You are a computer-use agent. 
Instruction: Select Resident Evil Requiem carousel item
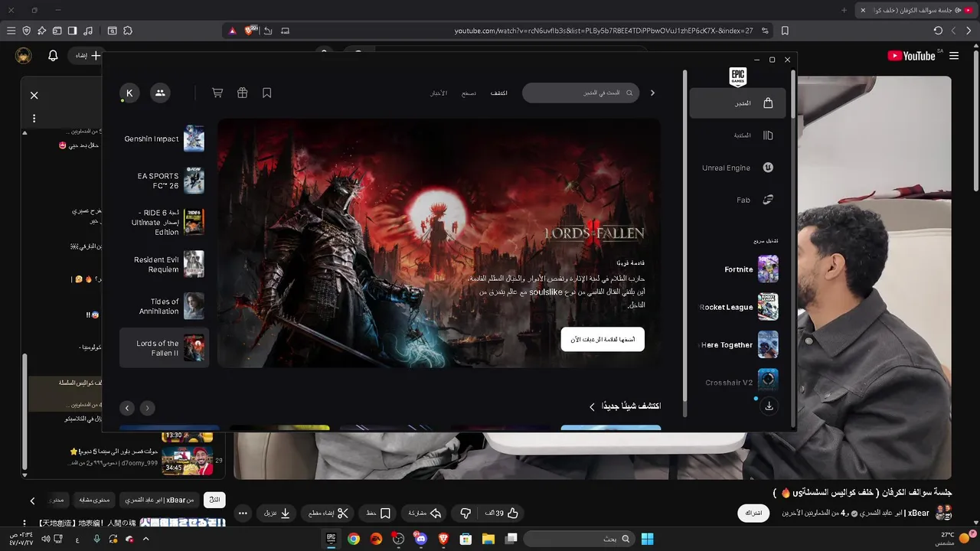pos(164,264)
